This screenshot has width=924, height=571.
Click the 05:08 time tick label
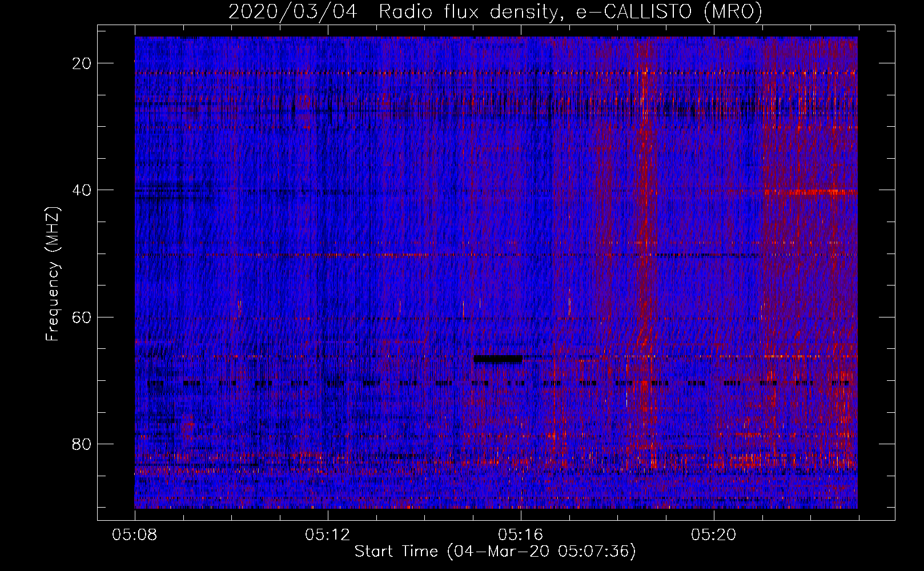(134, 535)
